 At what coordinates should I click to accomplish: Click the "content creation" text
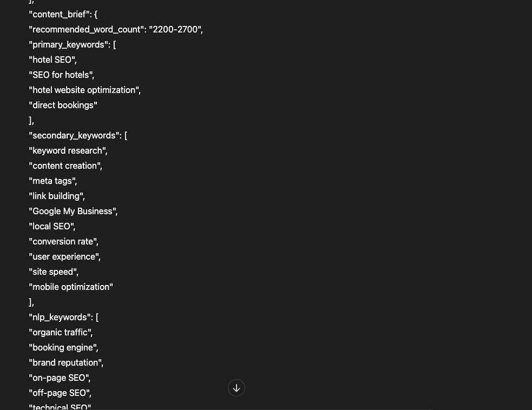[x=65, y=166]
